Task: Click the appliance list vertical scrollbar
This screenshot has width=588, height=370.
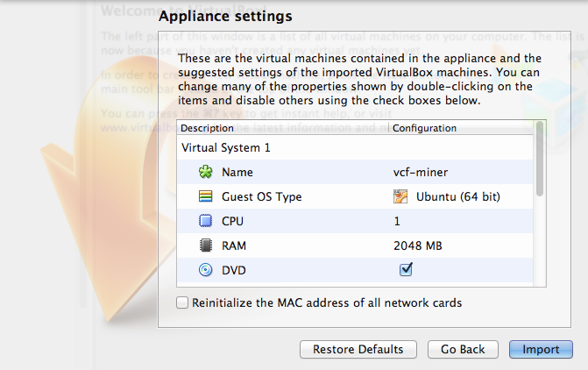Action: [540, 158]
